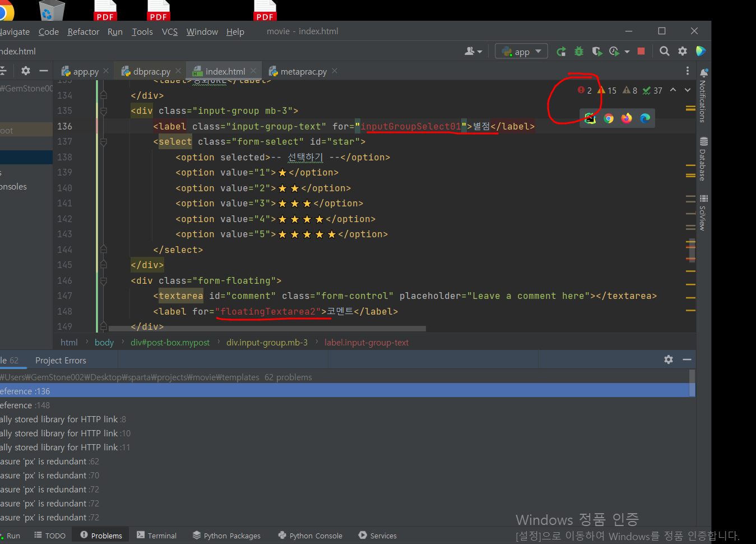Select the HTTP link problem at :10

click(x=347, y=434)
